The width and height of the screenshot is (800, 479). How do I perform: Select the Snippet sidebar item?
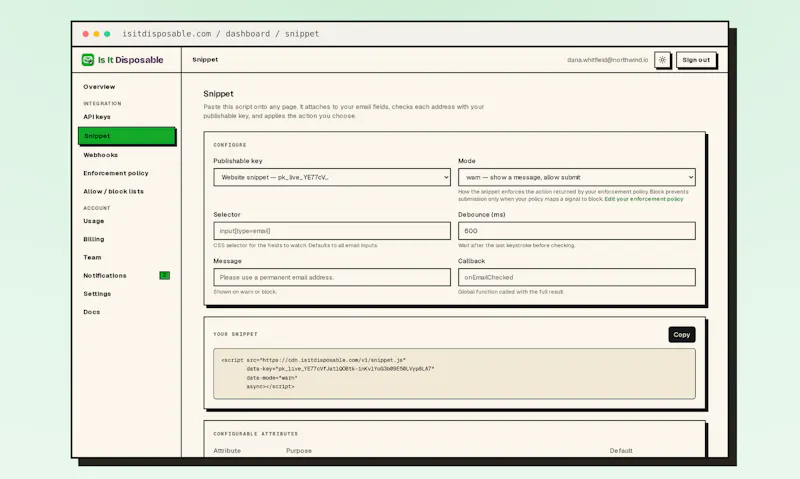pyautogui.click(x=127, y=136)
